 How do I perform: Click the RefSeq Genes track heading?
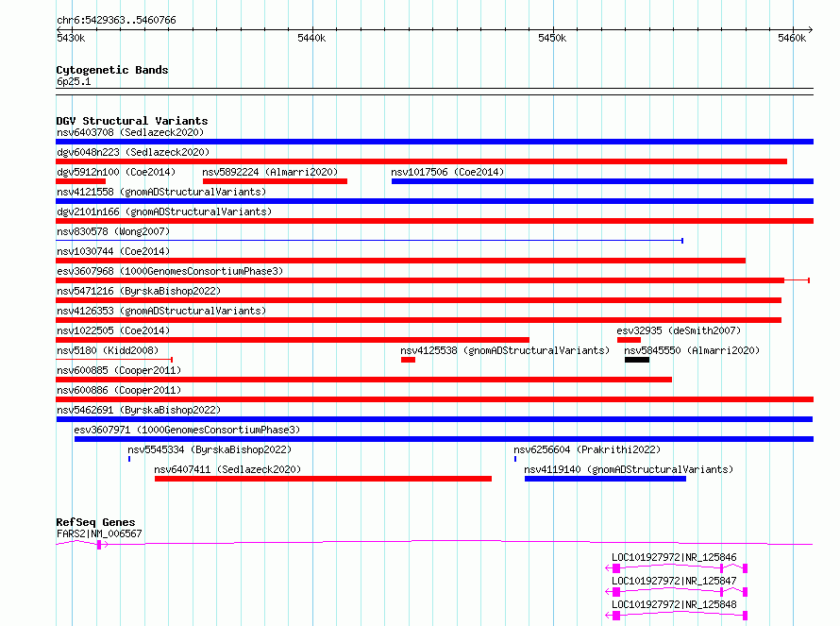(95, 522)
